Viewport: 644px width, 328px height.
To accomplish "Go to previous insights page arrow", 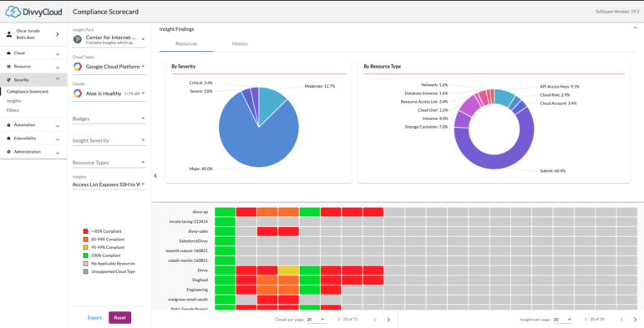I will point(621,320).
